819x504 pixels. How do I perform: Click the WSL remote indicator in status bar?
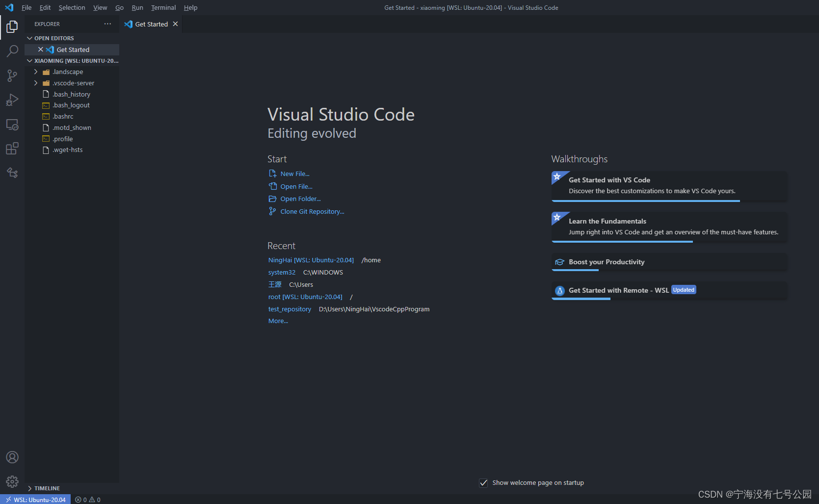(x=35, y=500)
